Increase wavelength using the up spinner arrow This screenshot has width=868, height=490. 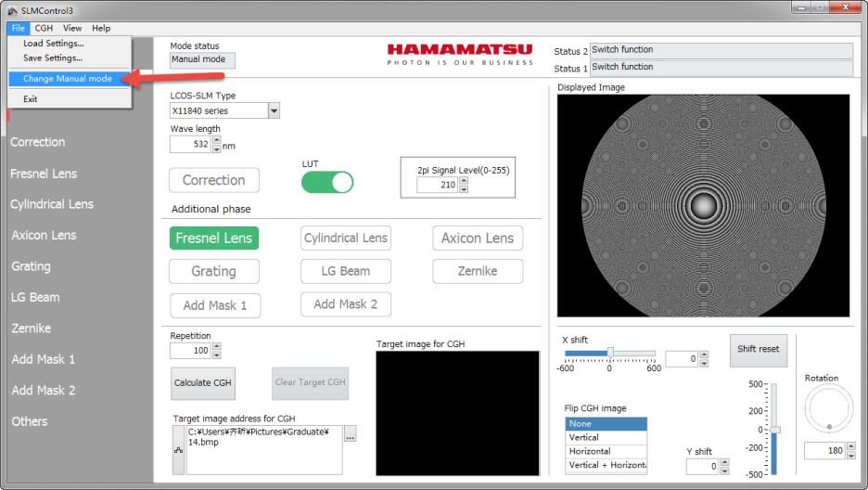217,140
